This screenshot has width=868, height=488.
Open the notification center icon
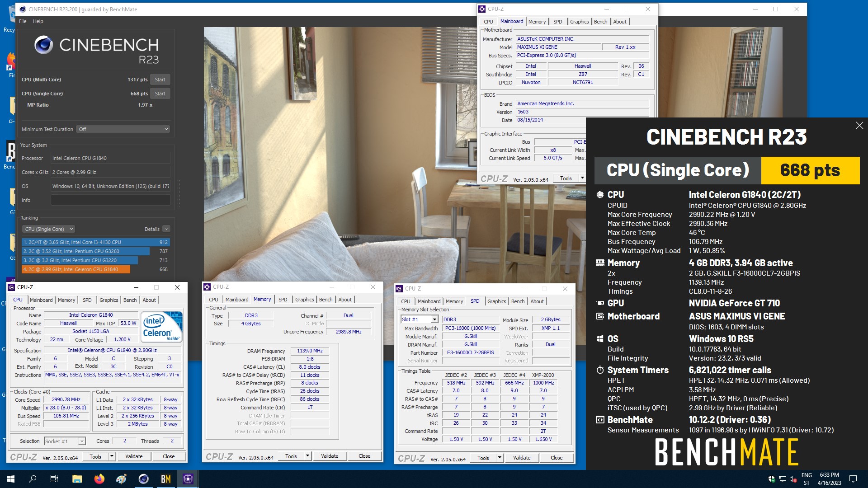coord(853,479)
